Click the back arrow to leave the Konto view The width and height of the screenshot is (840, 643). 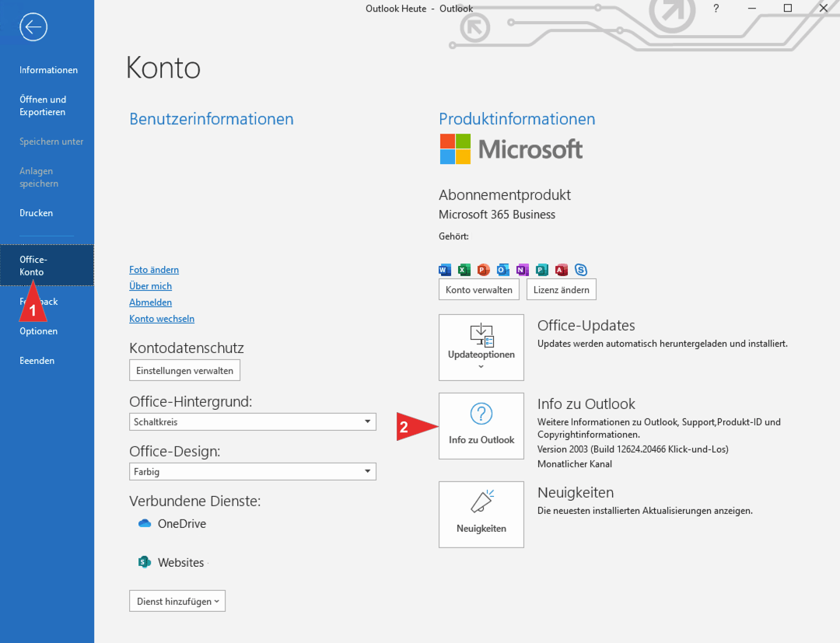click(x=33, y=27)
